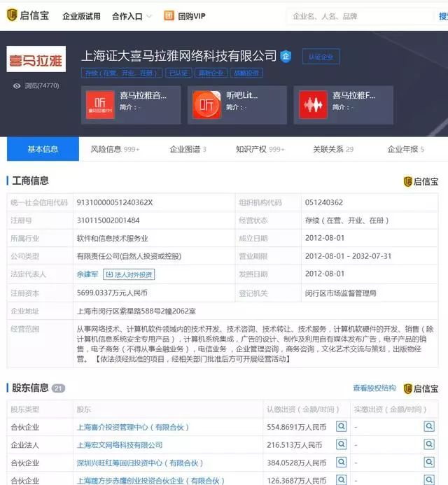Click magnifier for 216.513万 subscribed capital
Screen dimensions: 448x485
[x=342, y=444]
